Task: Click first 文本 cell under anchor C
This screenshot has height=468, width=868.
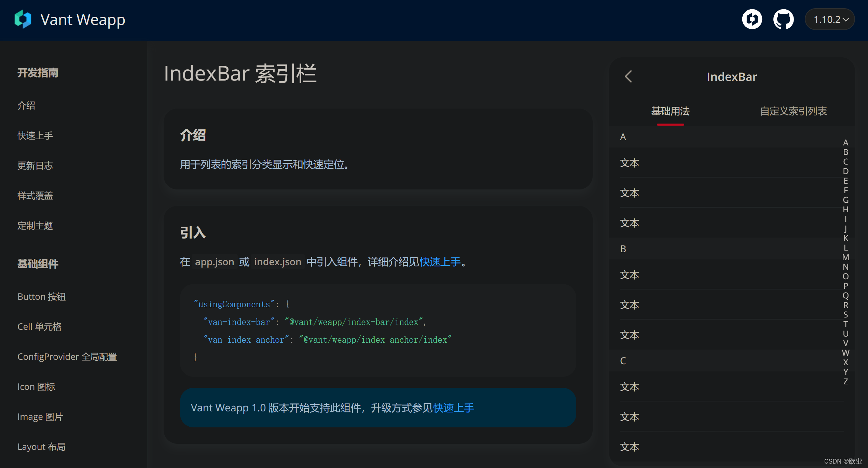Action: click(x=732, y=387)
